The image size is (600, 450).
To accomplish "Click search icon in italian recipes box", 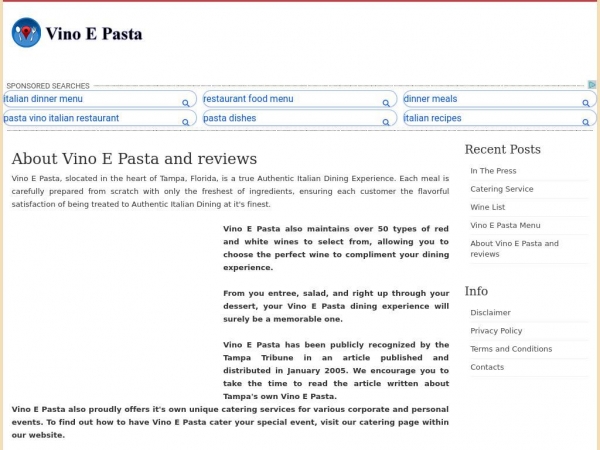I will (x=585, y=122).
